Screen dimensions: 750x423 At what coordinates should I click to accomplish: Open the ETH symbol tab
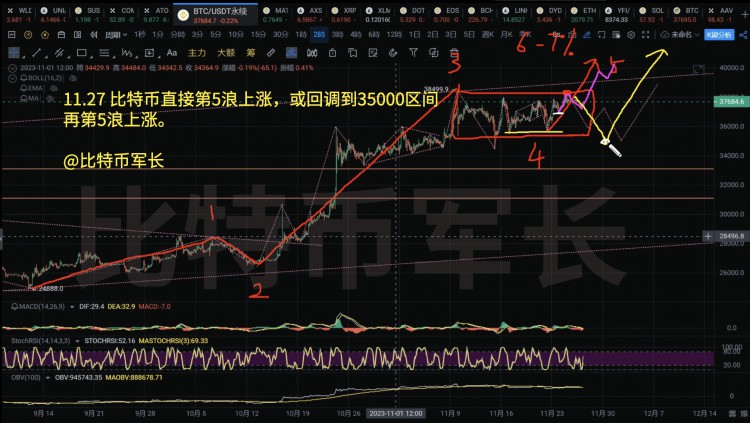click(585, 15)
